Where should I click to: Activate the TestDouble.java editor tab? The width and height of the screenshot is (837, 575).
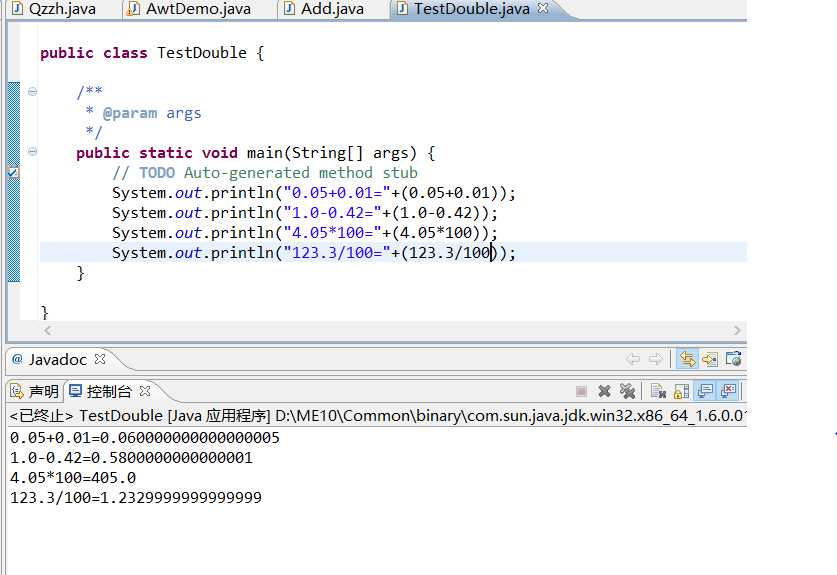[x=463, y=9]
